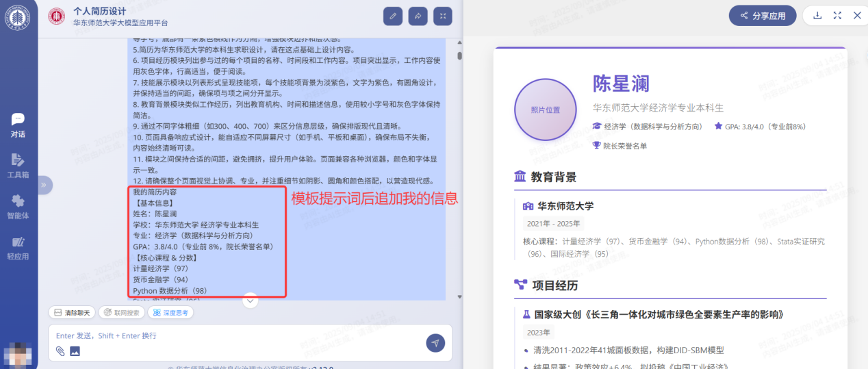Send the message with paper plane button

(x=435, y=343)
